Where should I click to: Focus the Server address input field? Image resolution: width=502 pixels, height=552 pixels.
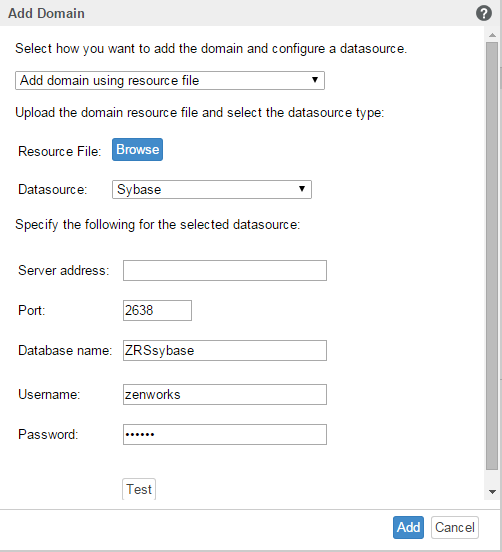point(225,270)
